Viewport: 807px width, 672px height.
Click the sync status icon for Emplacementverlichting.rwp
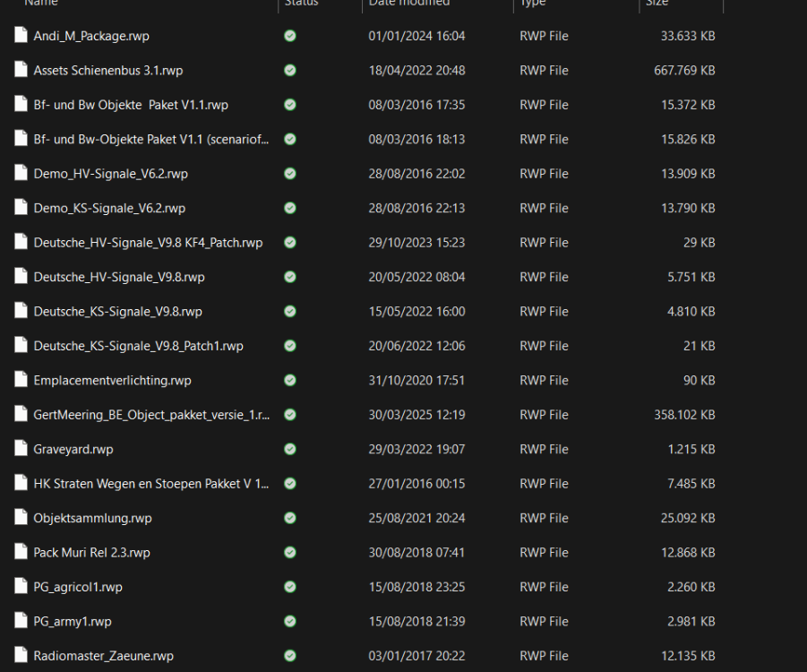point(288,380)
